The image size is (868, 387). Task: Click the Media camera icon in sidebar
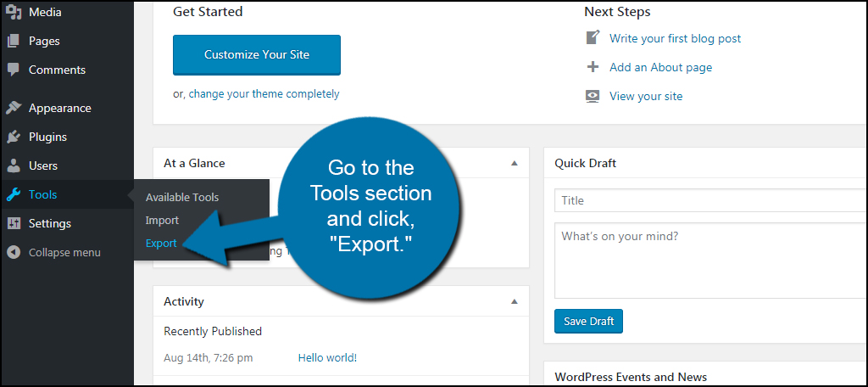(14, 12)
